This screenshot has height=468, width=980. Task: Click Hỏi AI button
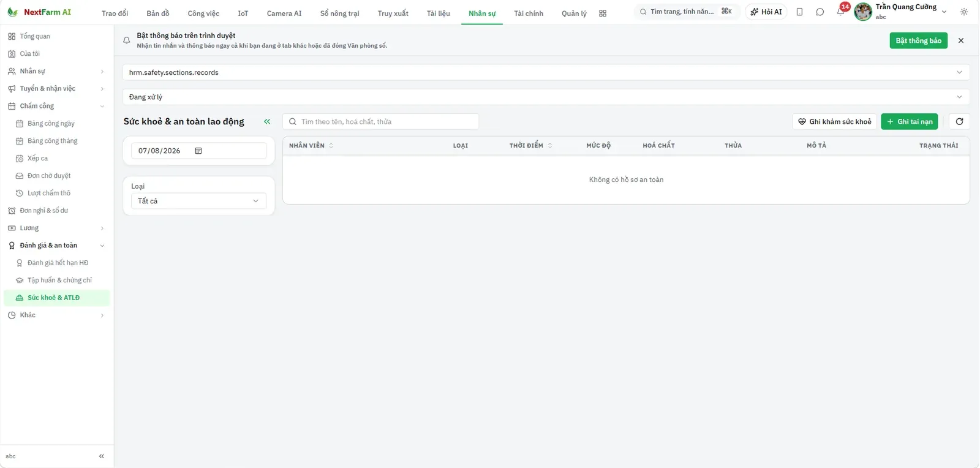point(766,12)
